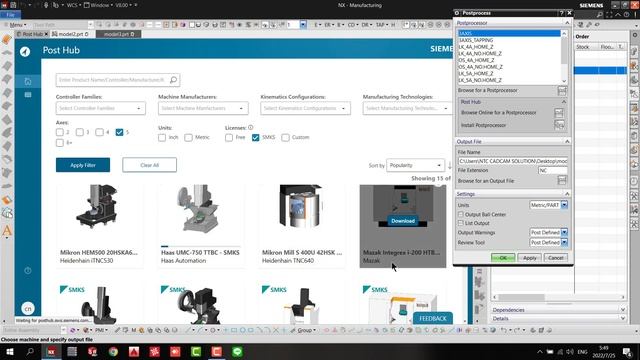
Task: Click Browse for an Output File icon
Action: (562, 180)
